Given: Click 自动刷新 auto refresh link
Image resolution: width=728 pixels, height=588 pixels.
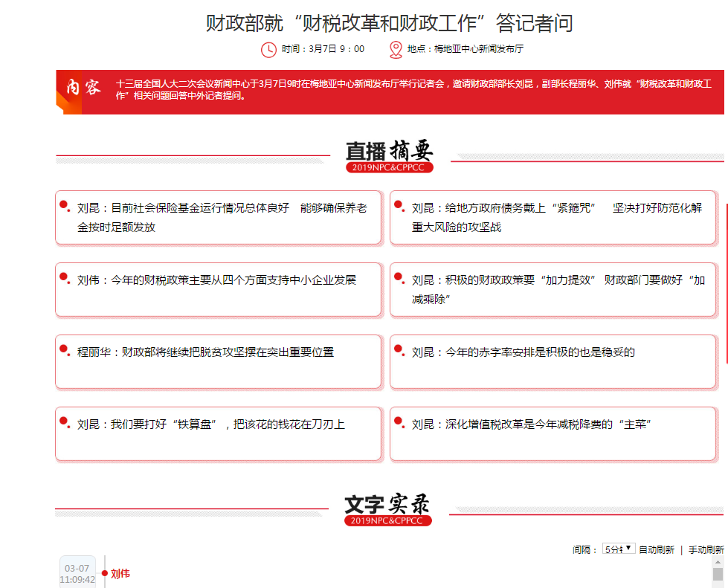Looking at the screenshot, I should 657,550.
